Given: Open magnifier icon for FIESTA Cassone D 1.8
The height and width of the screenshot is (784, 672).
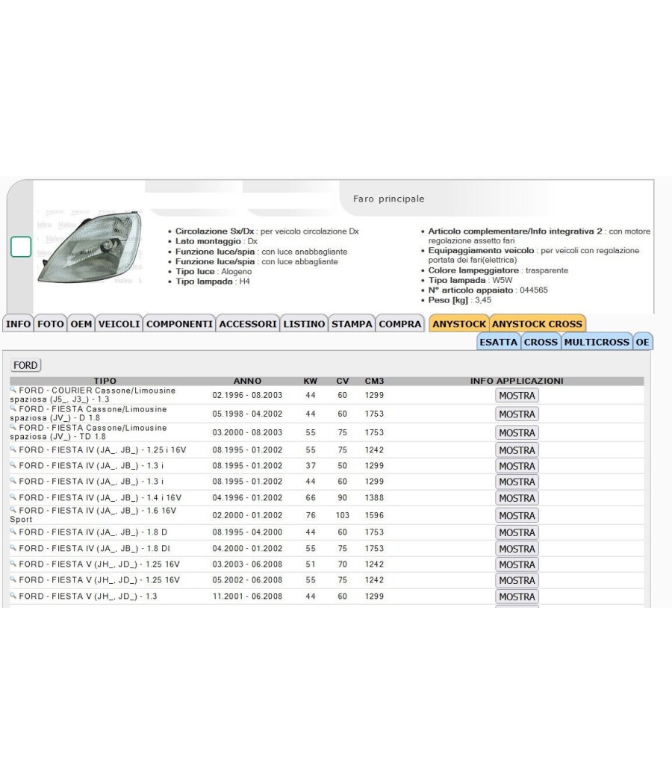Looking at the screenshot, I should pyautogui.click(x=13, y=408).
